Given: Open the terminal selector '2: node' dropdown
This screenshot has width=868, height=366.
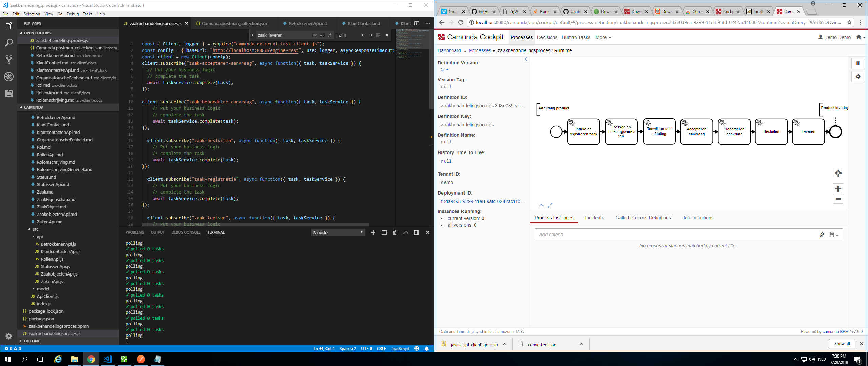Looking at the screenshot, I should (338, 232).
